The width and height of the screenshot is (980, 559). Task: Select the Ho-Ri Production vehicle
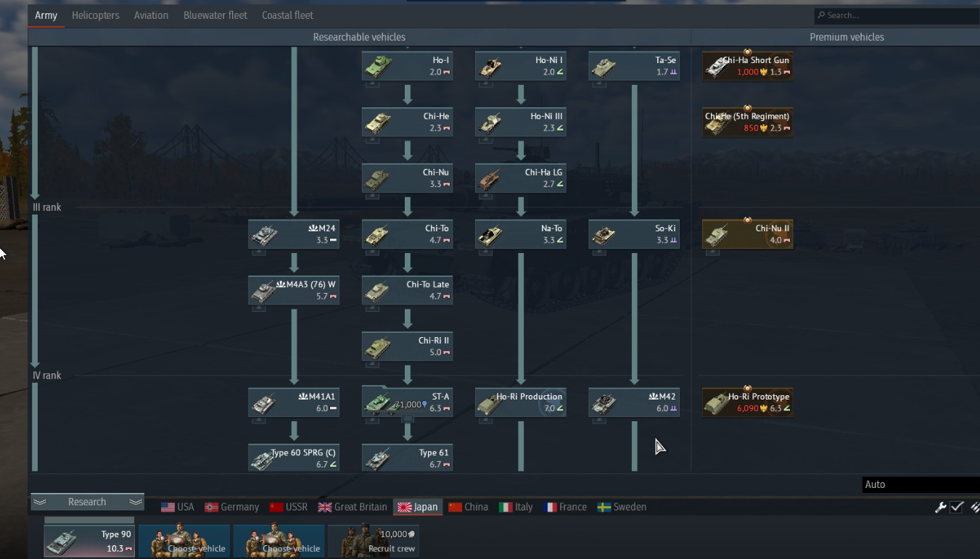click(521, 402)
